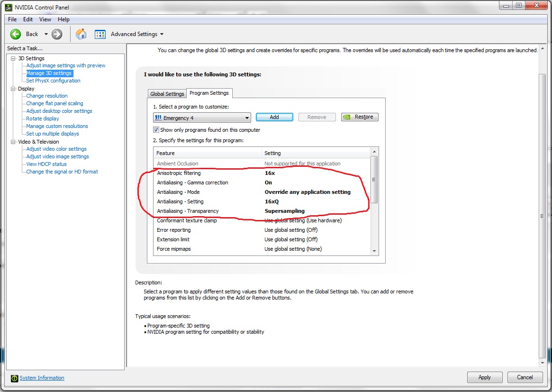Select the Anisotropic filtering row

[x=262, y=173]
